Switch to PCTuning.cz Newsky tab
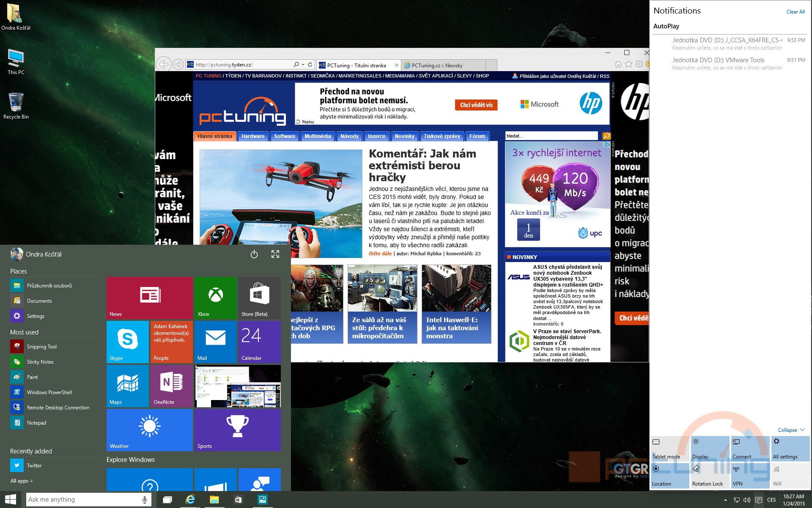The image size is (812, 508). coord(442,65)
